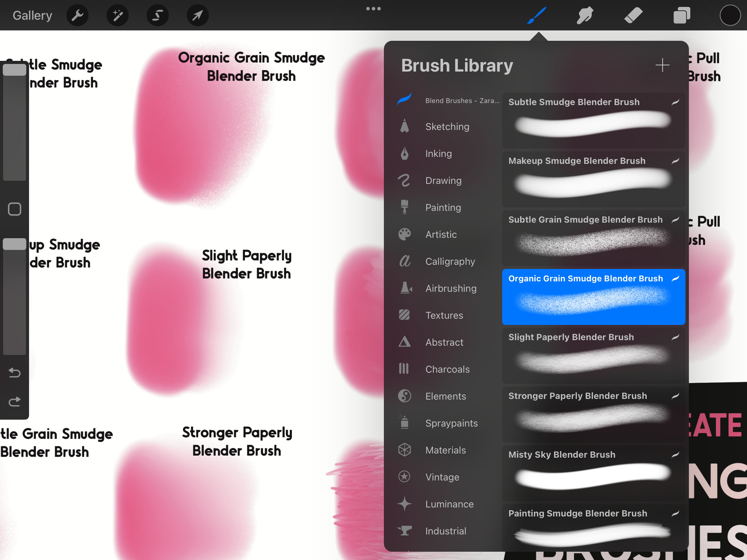Click the Textures hatched square icon

click(x=404, y=315)
